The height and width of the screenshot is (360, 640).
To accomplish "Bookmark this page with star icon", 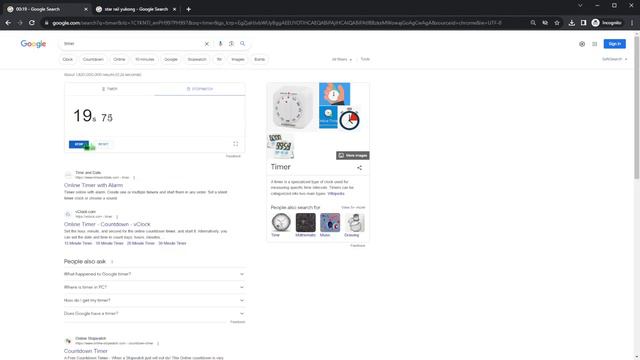I will 557,23.
